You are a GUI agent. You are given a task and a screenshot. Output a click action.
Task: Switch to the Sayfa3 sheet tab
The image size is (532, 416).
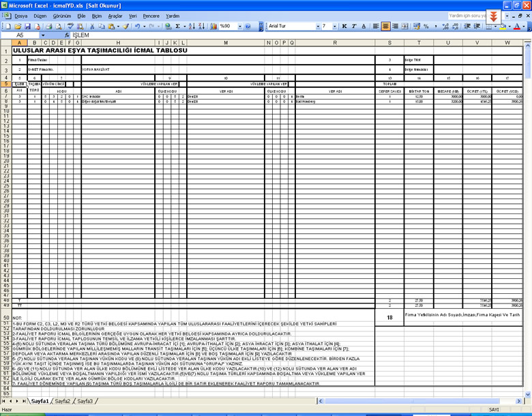(x=85, y=401)
